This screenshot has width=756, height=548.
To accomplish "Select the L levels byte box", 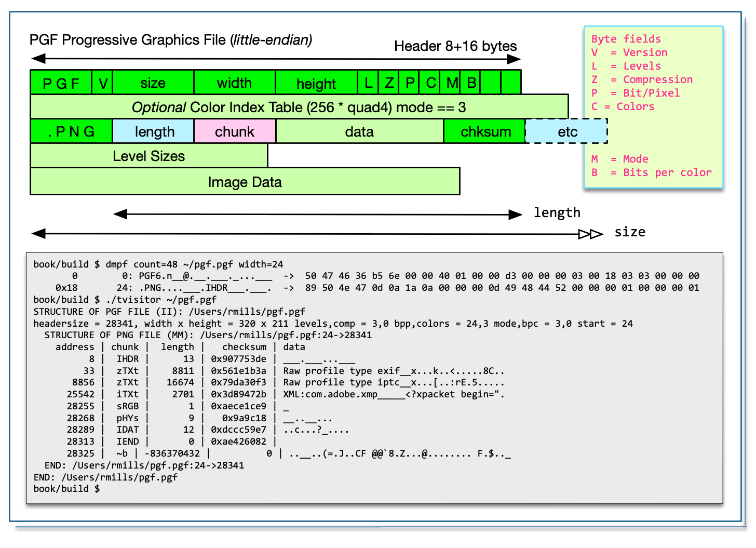I will [368, 83].
